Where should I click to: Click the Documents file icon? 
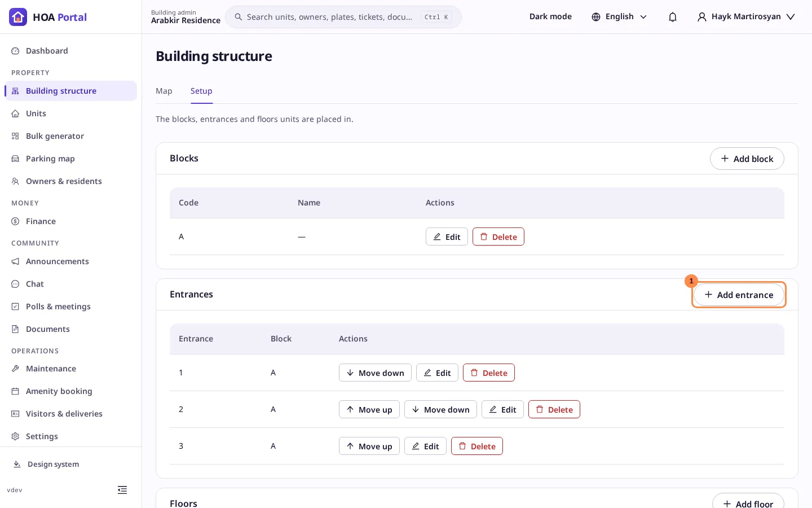point(15,329)
